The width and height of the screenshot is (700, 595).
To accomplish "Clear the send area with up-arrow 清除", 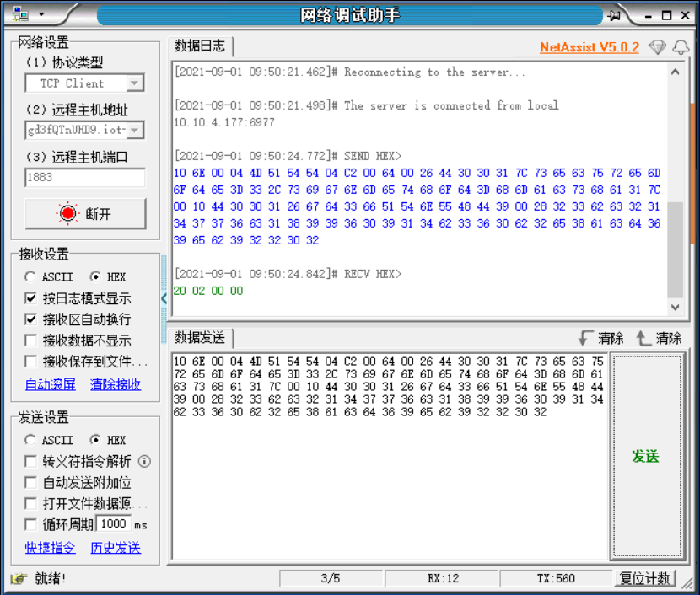I will tap(659, 338).
